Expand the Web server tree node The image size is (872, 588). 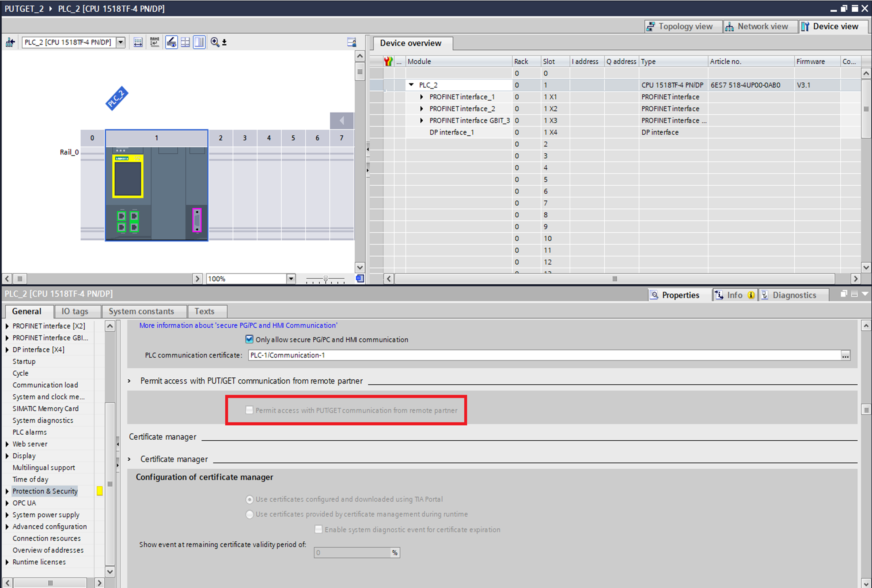(7, 444)
